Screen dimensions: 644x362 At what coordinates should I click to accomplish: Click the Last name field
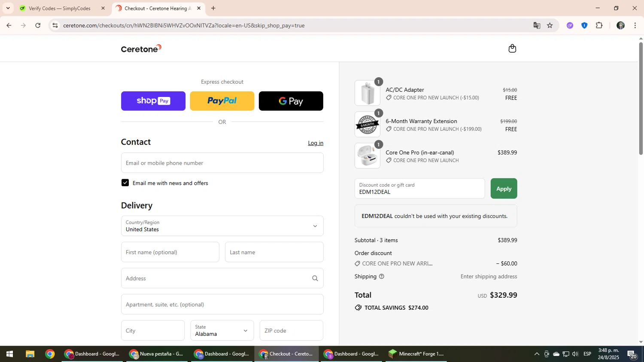click(x=274, y=252)
